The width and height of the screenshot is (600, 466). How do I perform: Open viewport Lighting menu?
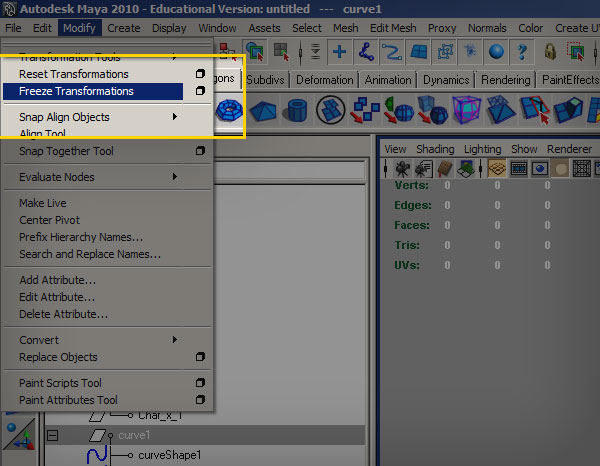coord(483,149)
